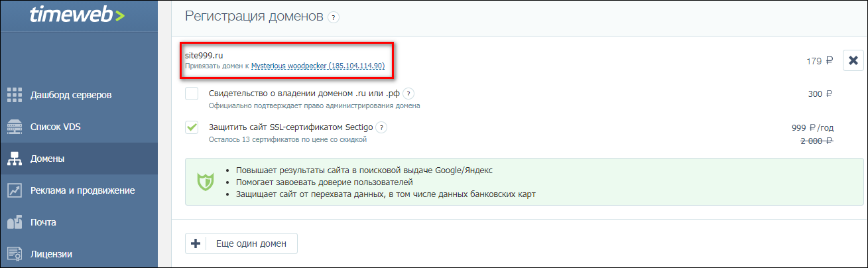This screenshot has width=868, height=268.
Task: Click the server icon beside Список VDS
Action: (15, 127)
